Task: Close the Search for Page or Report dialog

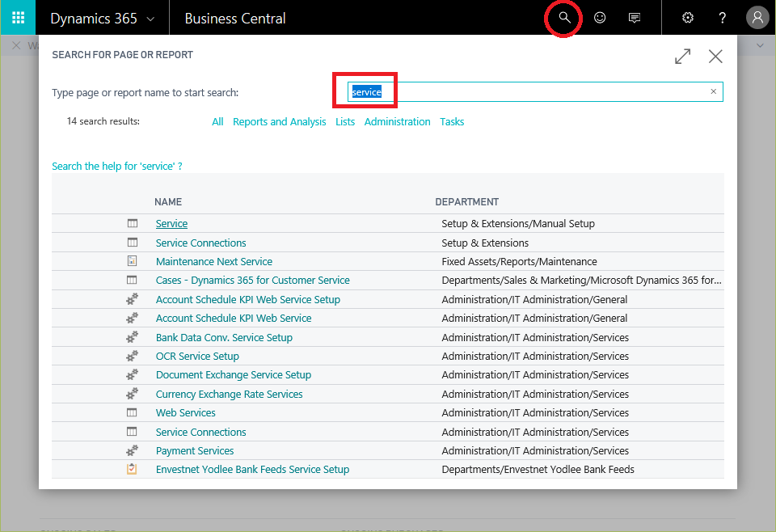Action: [x=715, y=56]
